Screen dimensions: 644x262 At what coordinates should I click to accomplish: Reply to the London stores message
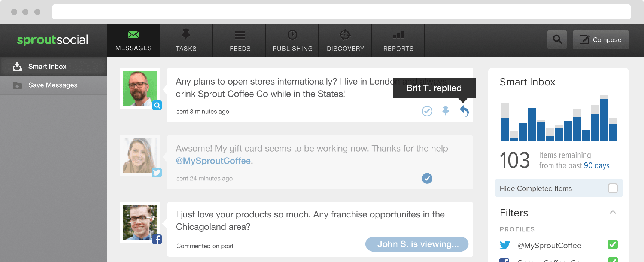464,111
